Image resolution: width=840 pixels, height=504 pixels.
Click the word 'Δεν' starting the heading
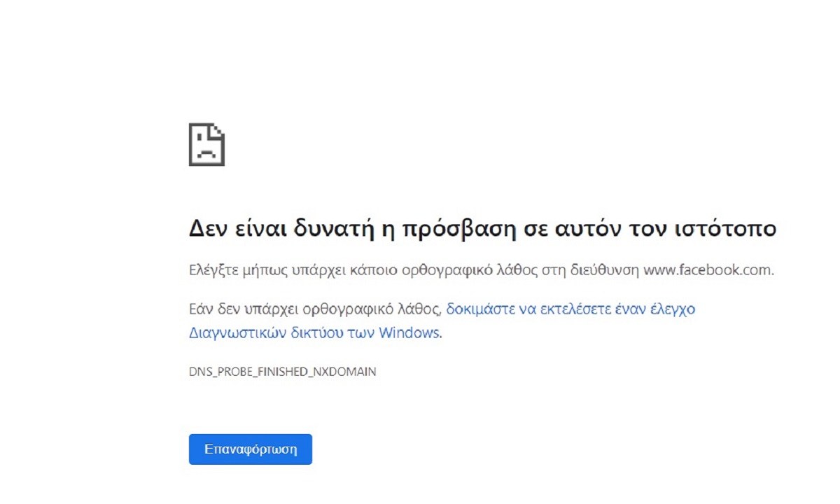(x=206, y=229)
